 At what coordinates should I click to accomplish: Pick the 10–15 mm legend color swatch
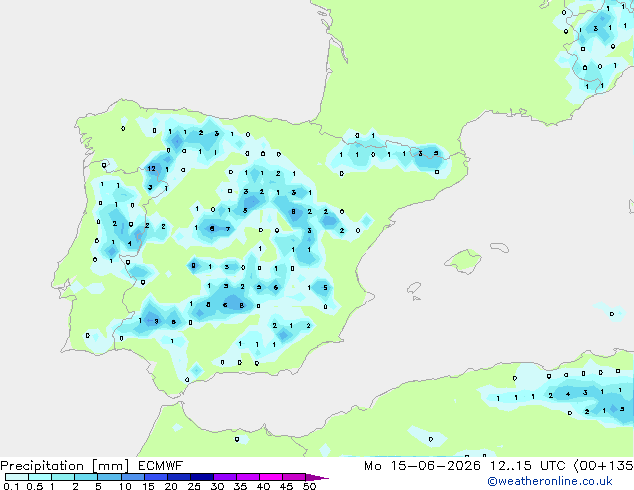pos(132,477)
